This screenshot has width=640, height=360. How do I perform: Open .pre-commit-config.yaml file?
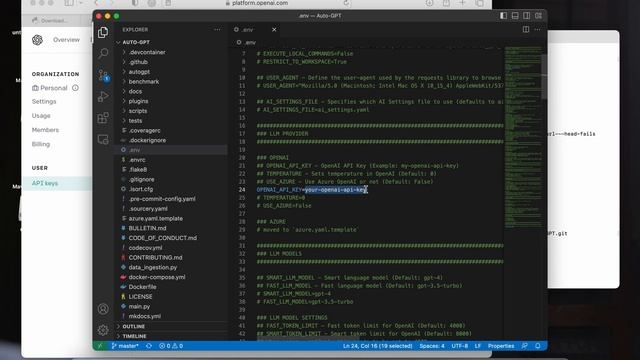162,199
